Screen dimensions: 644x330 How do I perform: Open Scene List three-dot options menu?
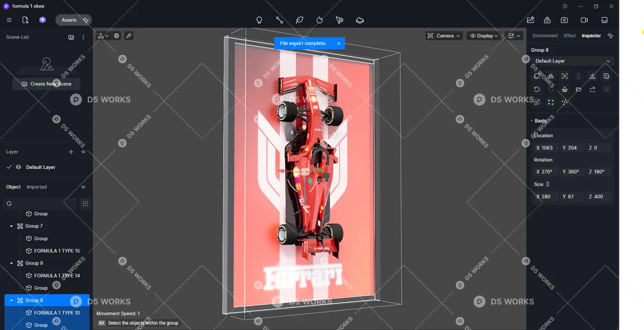point(83,37)
